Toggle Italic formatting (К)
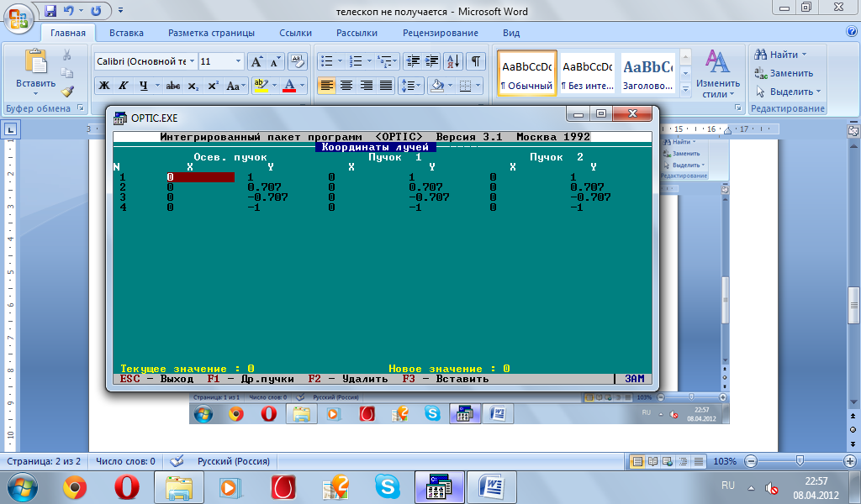This screenshot has height=504, width=861. pos(123,86)
